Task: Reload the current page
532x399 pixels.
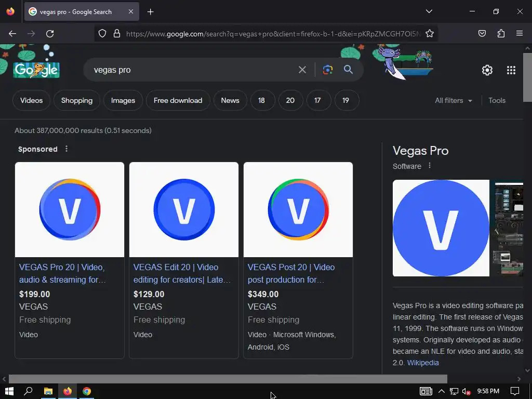Action: click(x=50, y=34)
